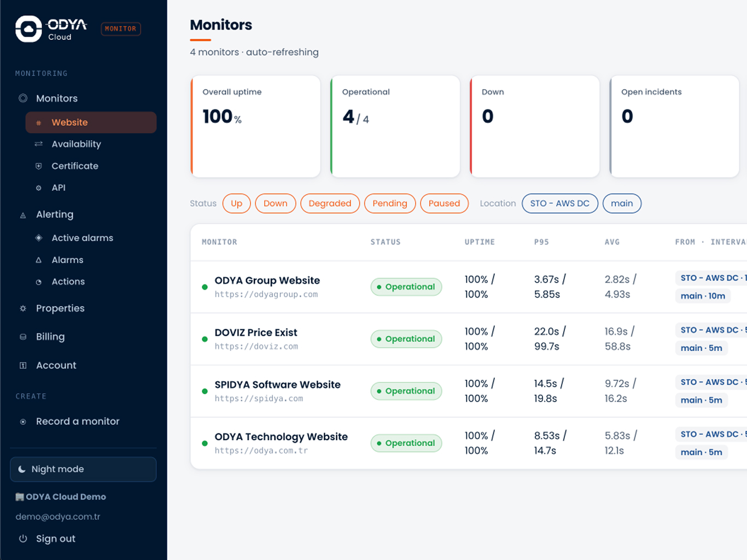Toggle the Down status filter

[276, 203]
